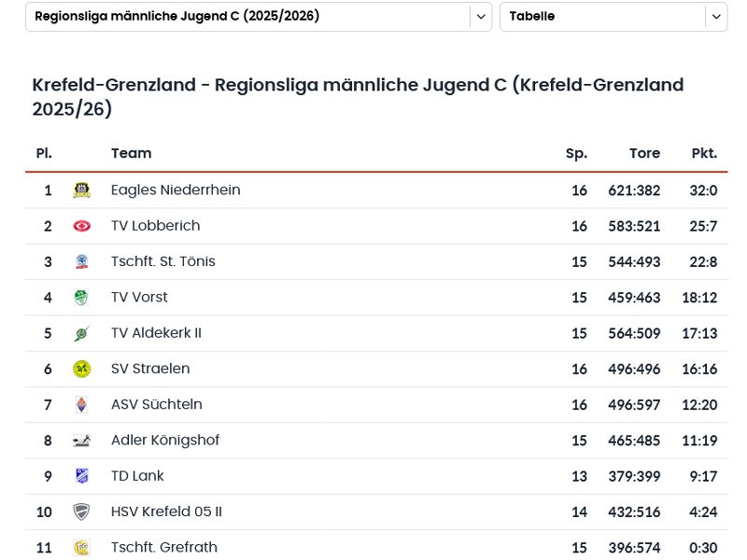747x560 pixels.
Task: Click the TV Lobberich club logo
Action: click(81, 226)
